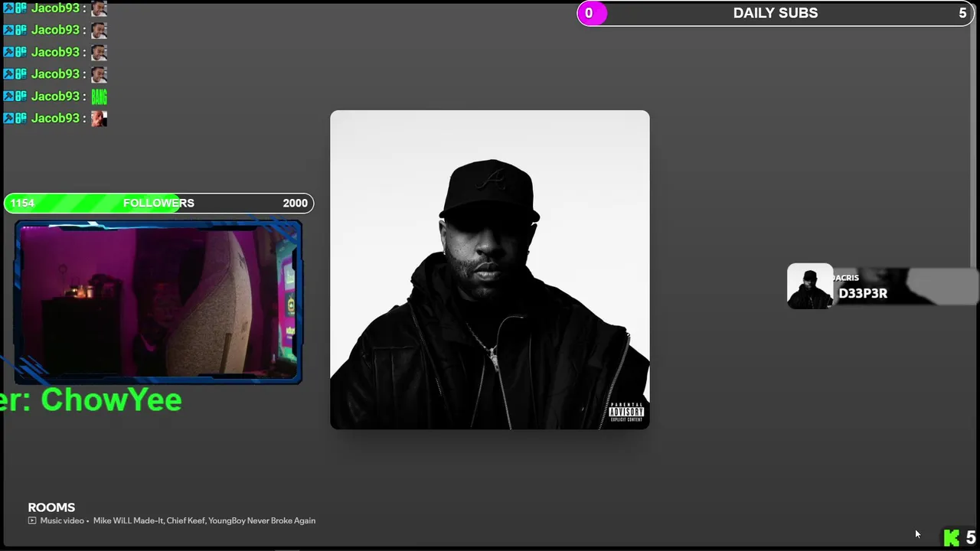The image size is (980, 551).
Task: Click the Daily Subs goal number 5
Action: tap(962, 13)
